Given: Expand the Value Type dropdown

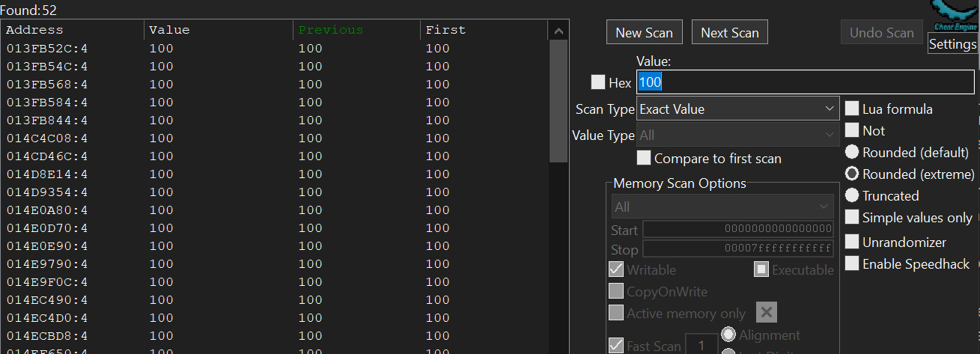Looking at the screenshot, I should tap(737, 135).
